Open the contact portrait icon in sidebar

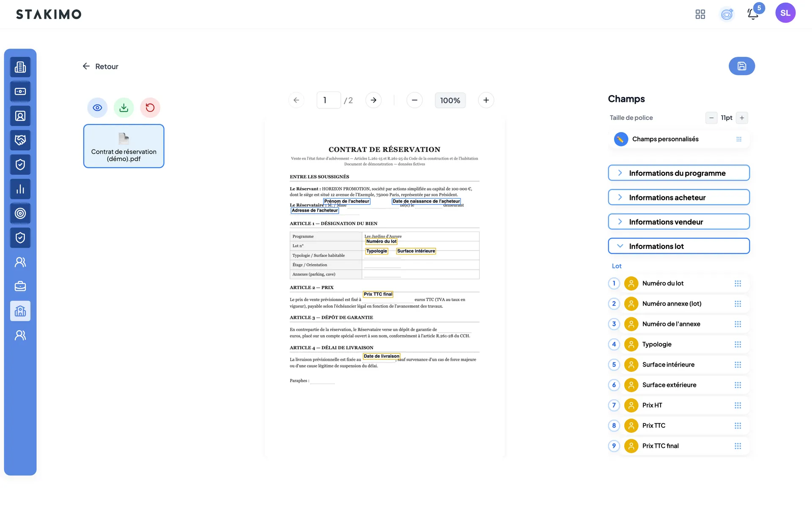(20, 116)
